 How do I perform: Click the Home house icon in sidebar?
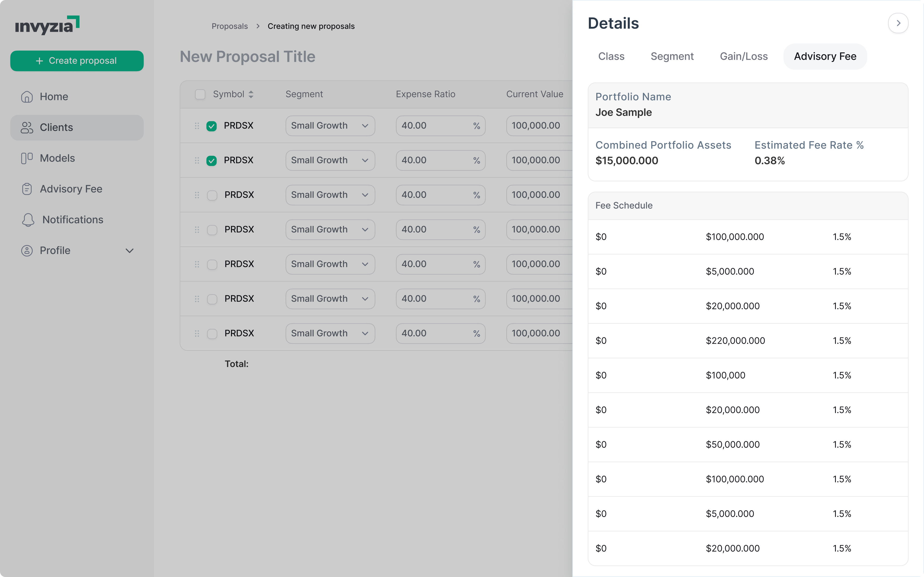27,97
